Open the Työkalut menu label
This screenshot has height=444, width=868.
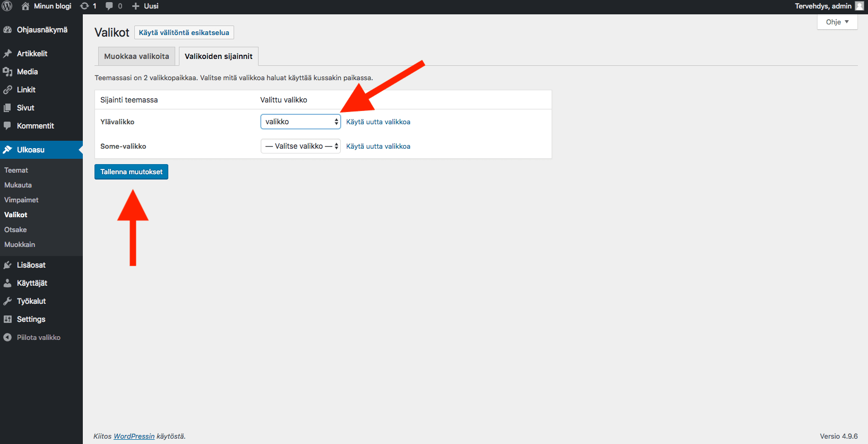[x=31, y=301]
